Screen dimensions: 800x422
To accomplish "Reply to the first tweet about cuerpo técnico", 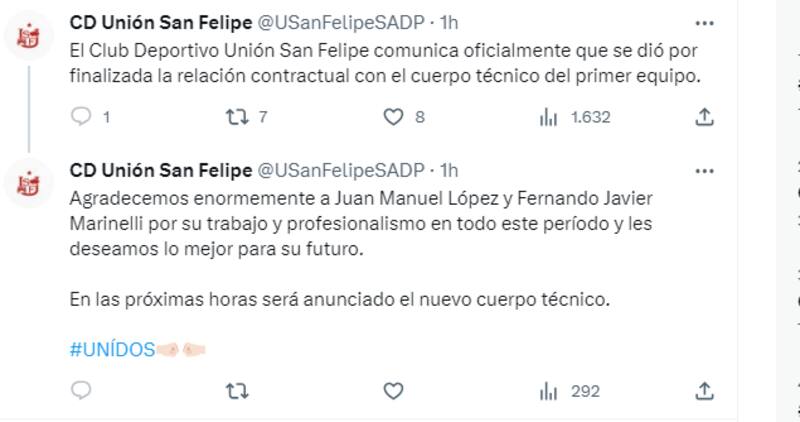I will (82, 117).
